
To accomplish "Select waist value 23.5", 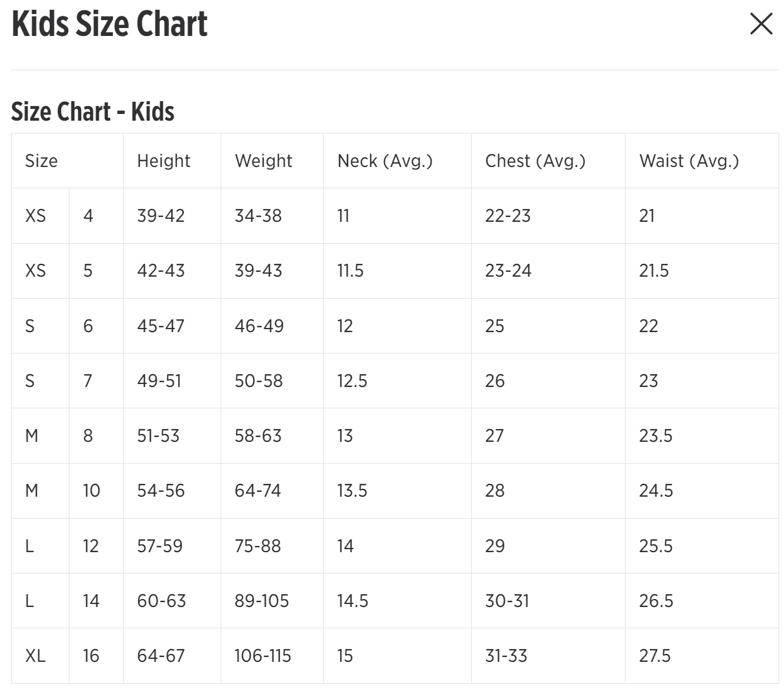I will 655,436.
